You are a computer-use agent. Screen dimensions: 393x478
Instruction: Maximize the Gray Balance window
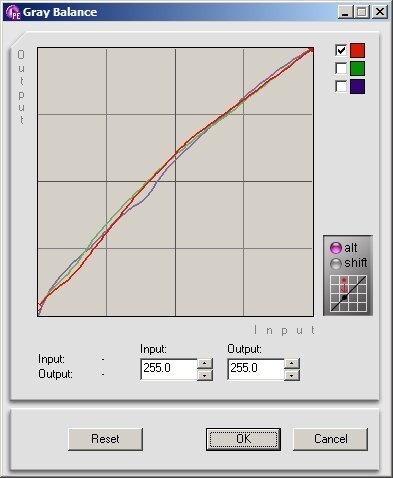point(362,12)
